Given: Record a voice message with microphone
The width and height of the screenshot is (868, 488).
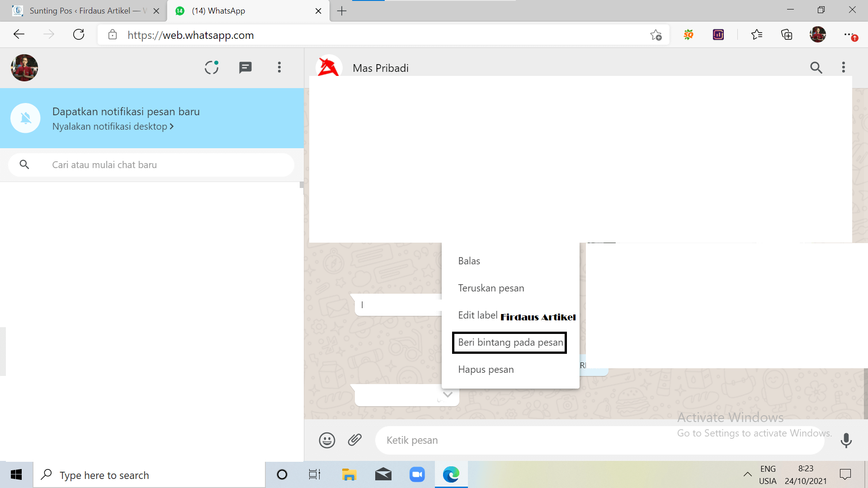Looking at the screenshot, I should click(x=846, y=440).
